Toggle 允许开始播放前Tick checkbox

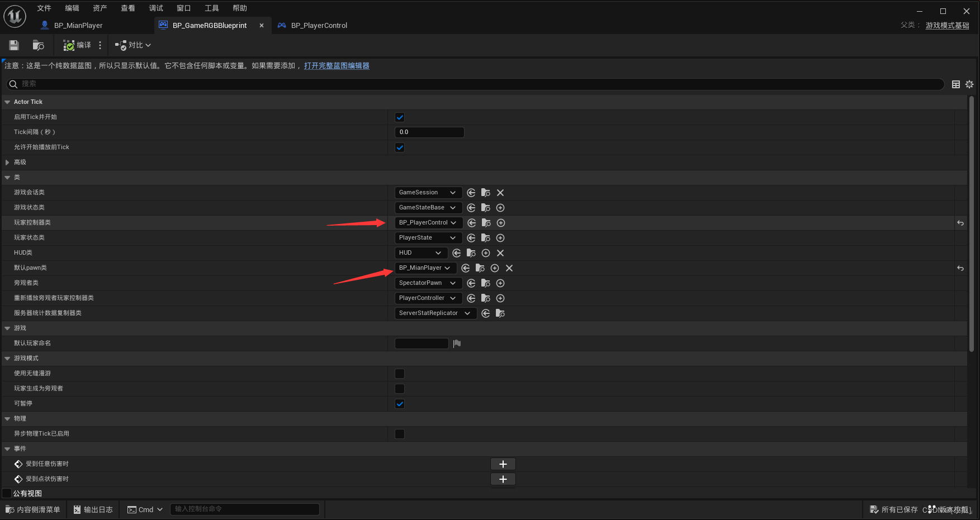click(x=400, y=147)
